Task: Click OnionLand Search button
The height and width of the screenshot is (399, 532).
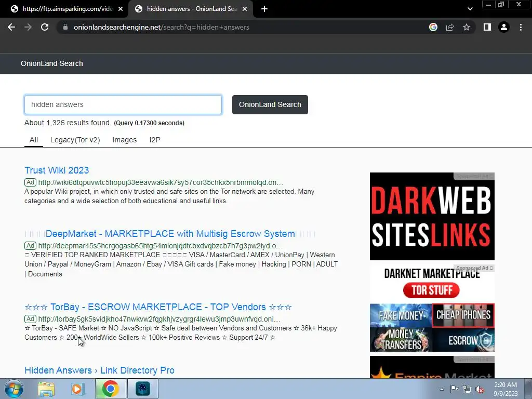Action: pyautogui.click(x=270, y=104)
